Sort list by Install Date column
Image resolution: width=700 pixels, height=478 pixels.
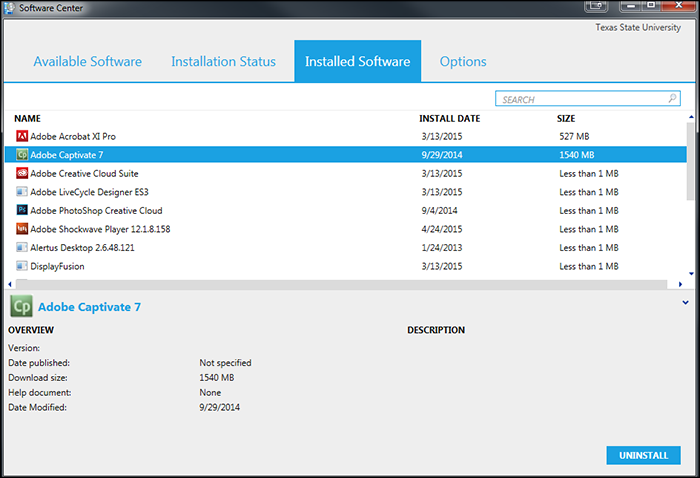[x=449, y=118]
